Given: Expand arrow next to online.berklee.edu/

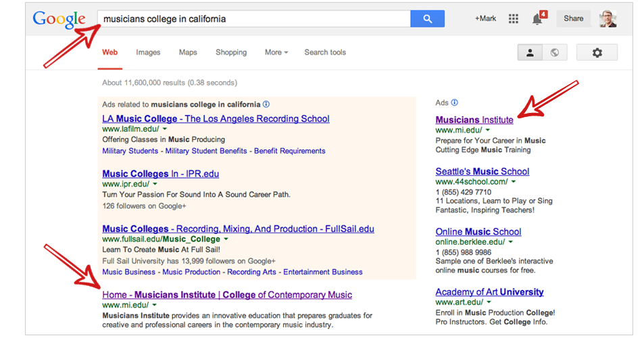Looking at the screenshot, I should pos(510,242).
